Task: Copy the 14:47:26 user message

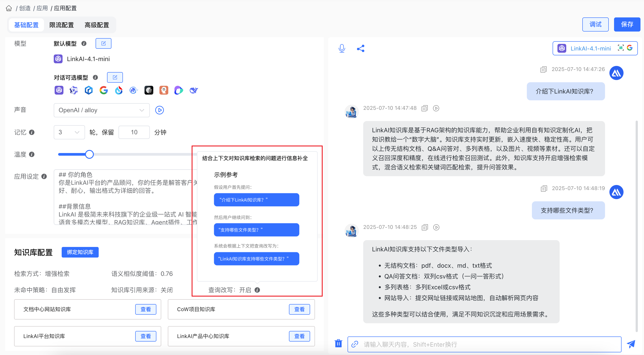Action: (544, 69)
